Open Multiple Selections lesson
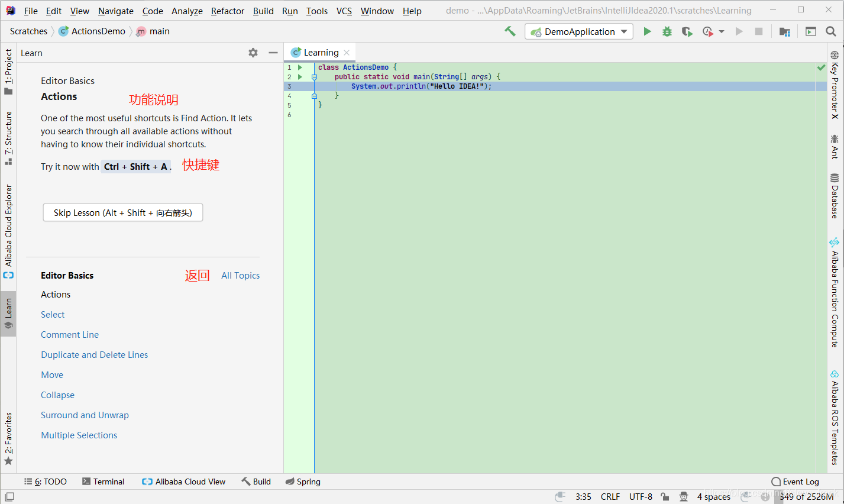The width and height of the screenshot is (844, 504). coord(79,435)
